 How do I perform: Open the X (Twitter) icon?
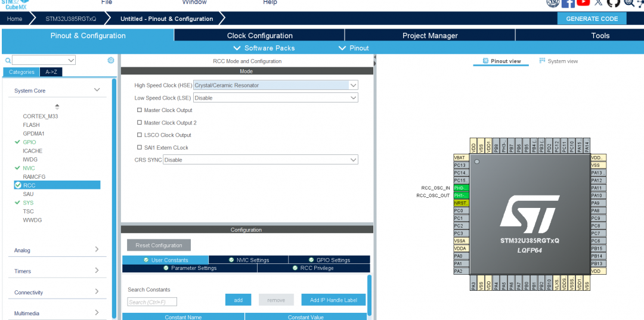pos(599,2)
